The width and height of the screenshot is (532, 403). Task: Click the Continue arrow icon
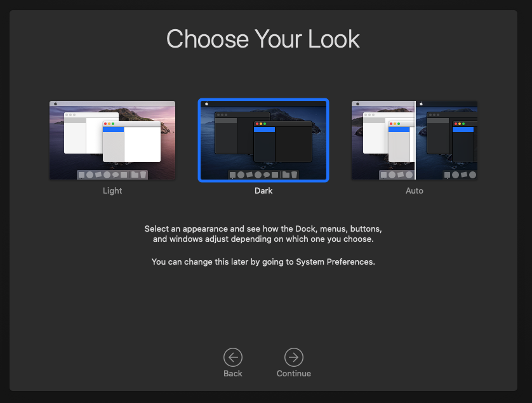pyautogui.click(x=294, y=357)
